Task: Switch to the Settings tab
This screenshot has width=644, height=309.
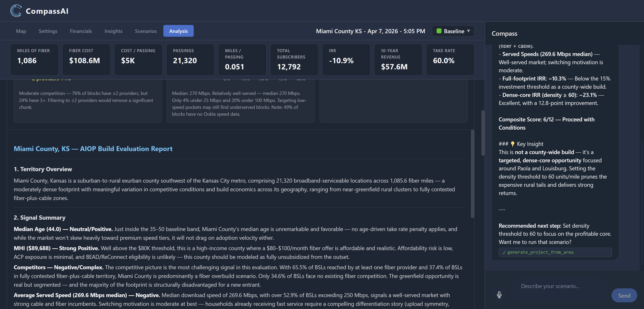Action: 48,31
